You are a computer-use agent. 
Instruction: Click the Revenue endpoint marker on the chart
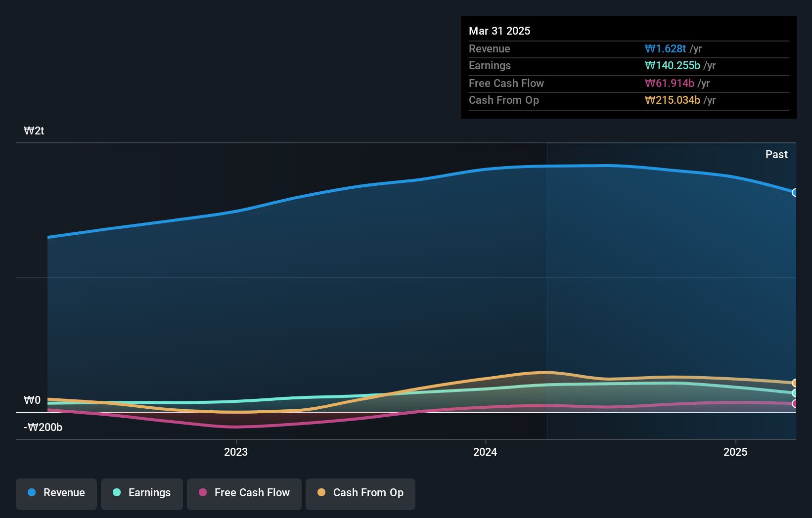(x=795, y=192)
